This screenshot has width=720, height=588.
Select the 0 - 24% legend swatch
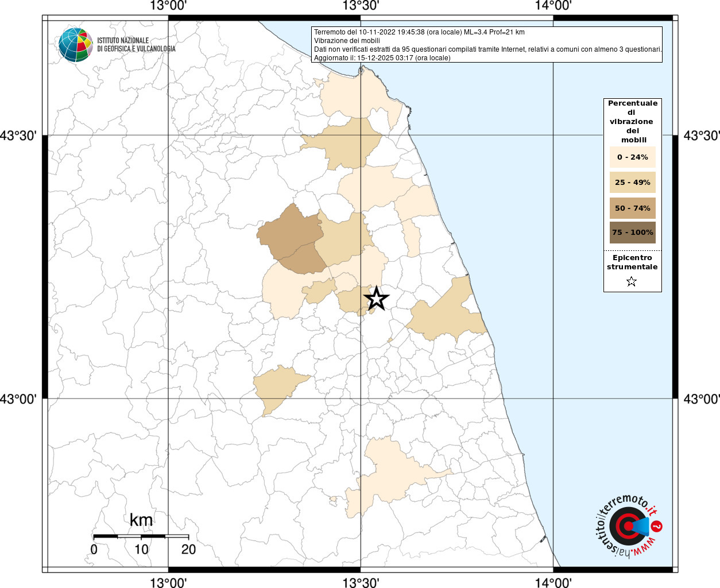[632, 157]
